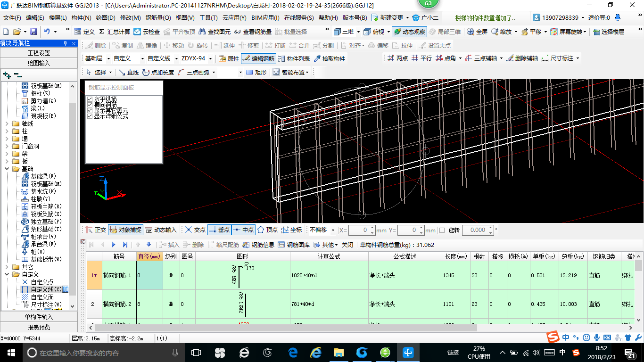Click 关闭 close rebar panel

[347, 245]
